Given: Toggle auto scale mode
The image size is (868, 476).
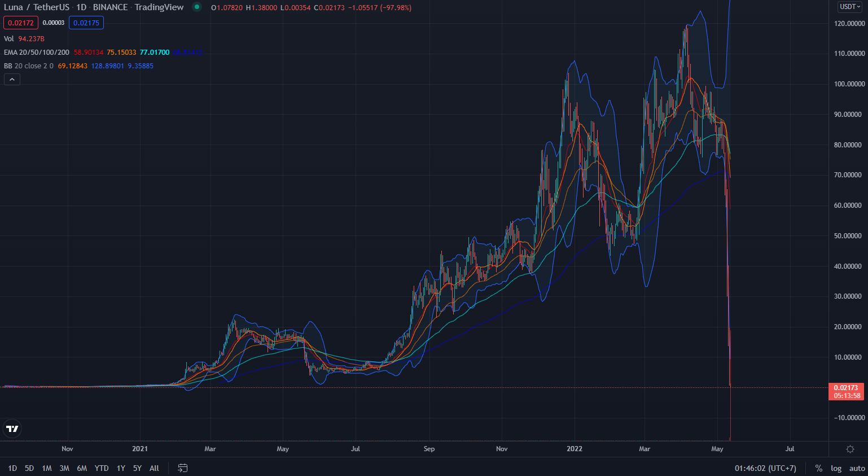Looking at the screenshot, I should [x=857, y=468].
